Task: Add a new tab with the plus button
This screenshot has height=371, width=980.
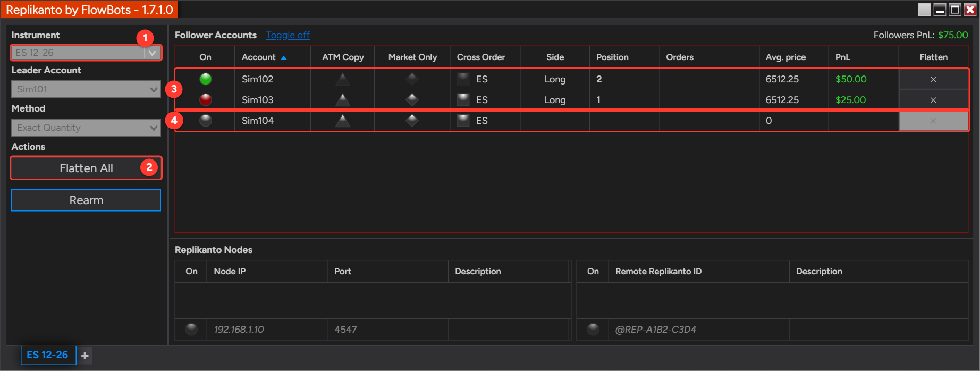Action: point(85,356)
